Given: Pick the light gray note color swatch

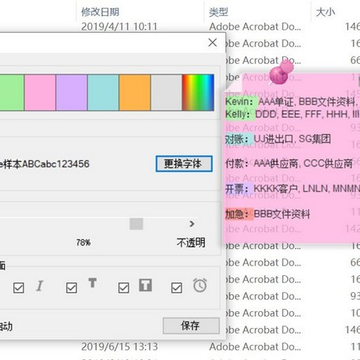Looking at the screenshot, I should [166, 92].
